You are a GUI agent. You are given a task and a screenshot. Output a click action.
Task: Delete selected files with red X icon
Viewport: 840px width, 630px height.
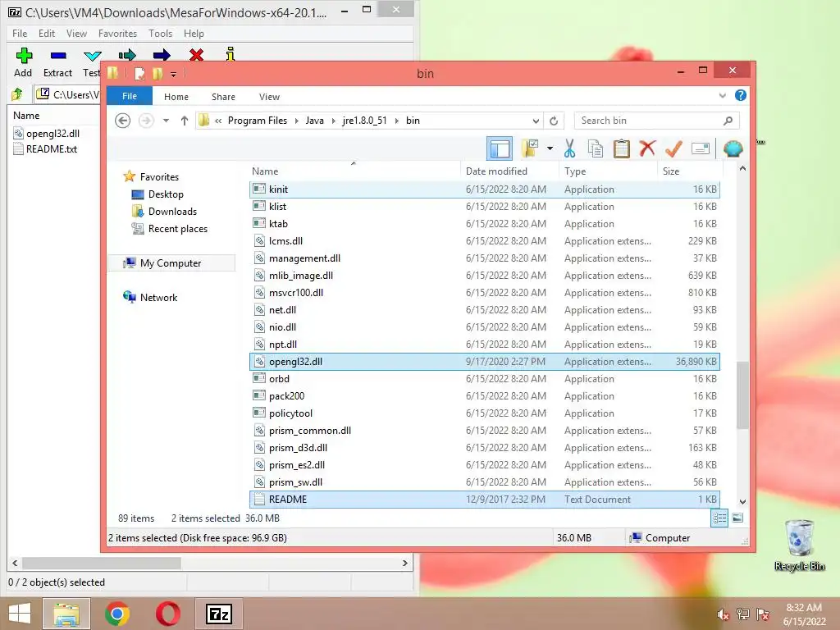click(x=647, y=148)
